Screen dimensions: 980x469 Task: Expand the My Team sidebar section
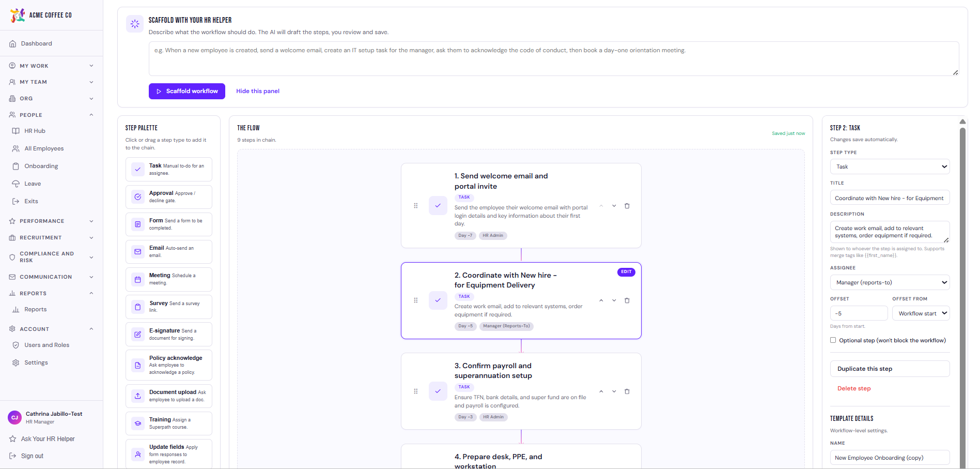point(52,82)
